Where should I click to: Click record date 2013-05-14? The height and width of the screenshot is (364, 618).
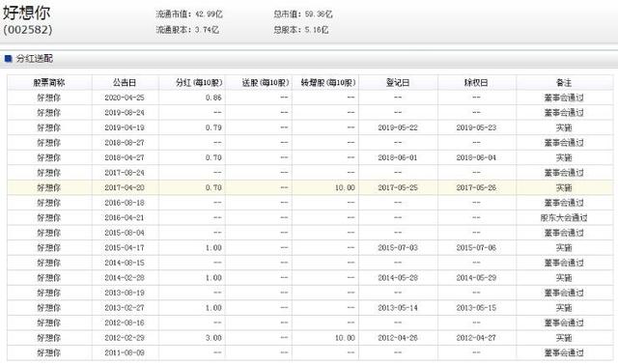point(398,308)
